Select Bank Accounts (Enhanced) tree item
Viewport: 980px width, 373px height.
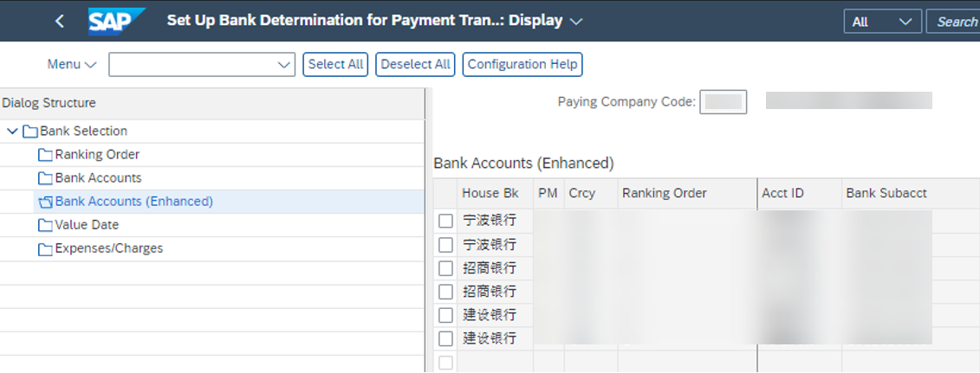[133, 202]
